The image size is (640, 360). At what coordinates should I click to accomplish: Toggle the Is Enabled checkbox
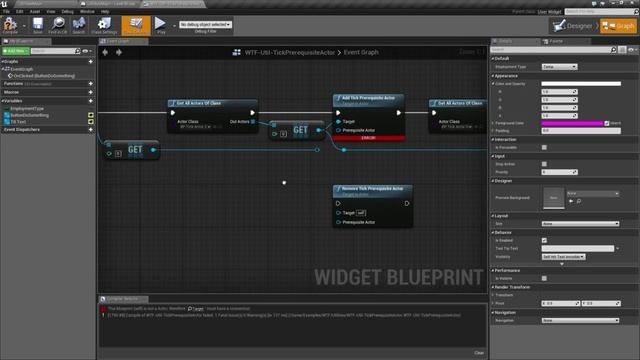pyautogui.click(x=544, y=240)
